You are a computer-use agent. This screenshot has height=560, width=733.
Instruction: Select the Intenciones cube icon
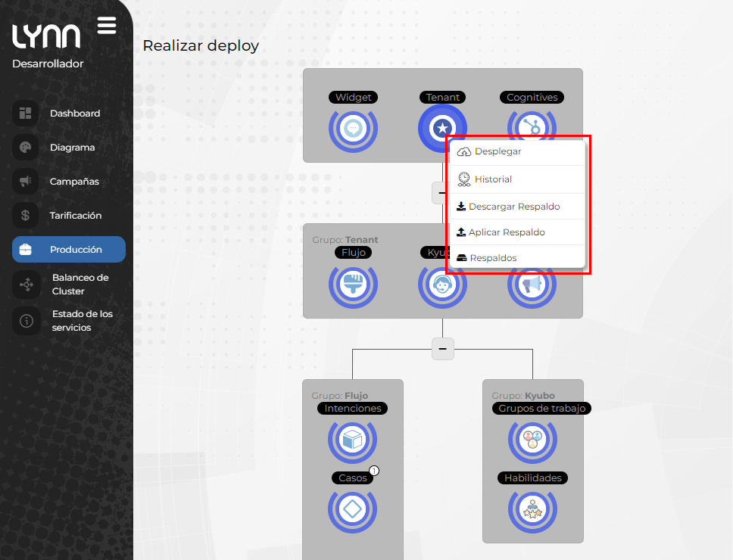point(353,440)
